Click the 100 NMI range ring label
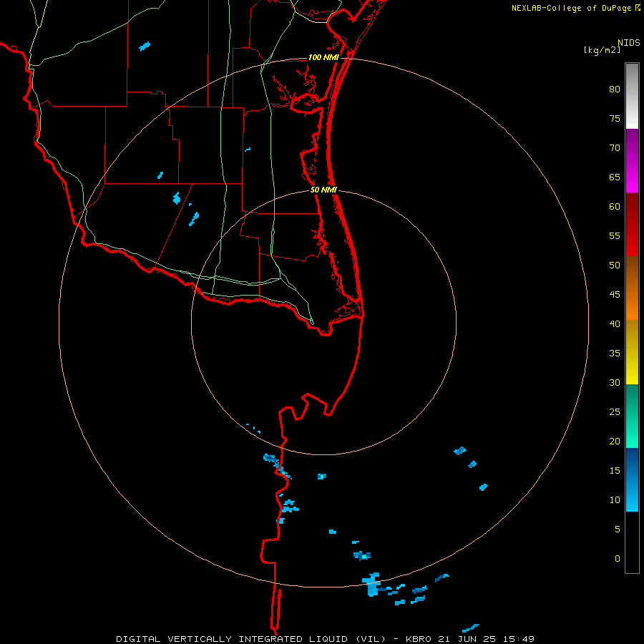644x644 pixels. tap(323, 57)
